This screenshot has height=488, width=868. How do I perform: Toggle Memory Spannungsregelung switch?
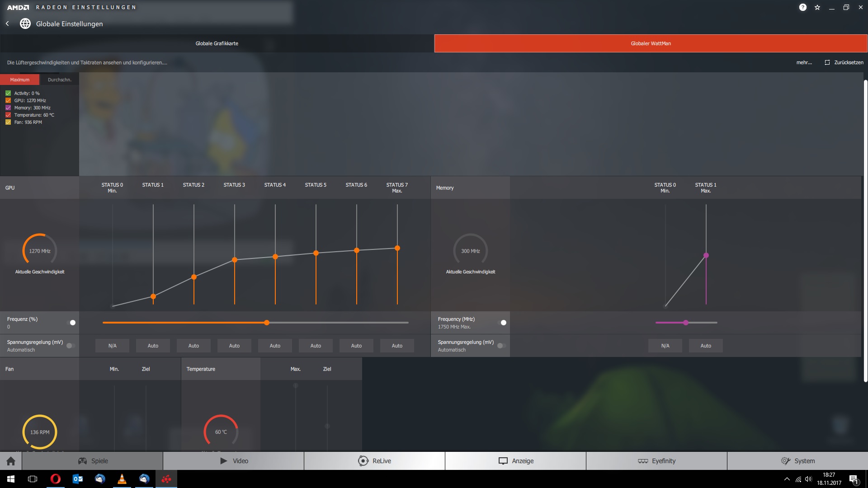click(501, 346)
